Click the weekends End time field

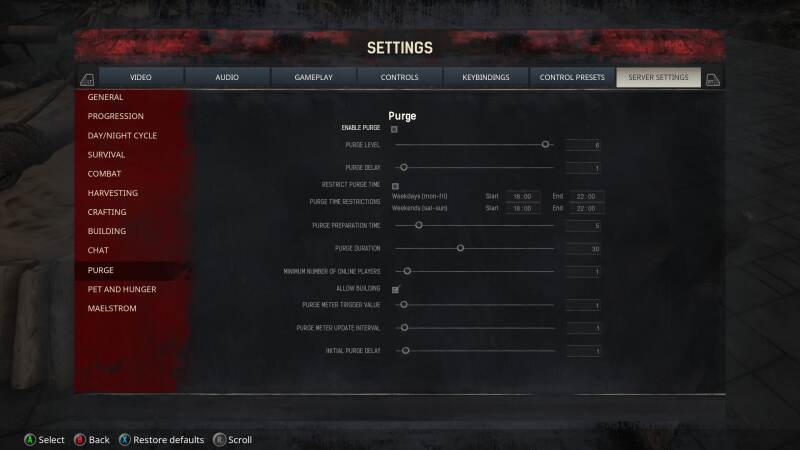tap(586, 208)
